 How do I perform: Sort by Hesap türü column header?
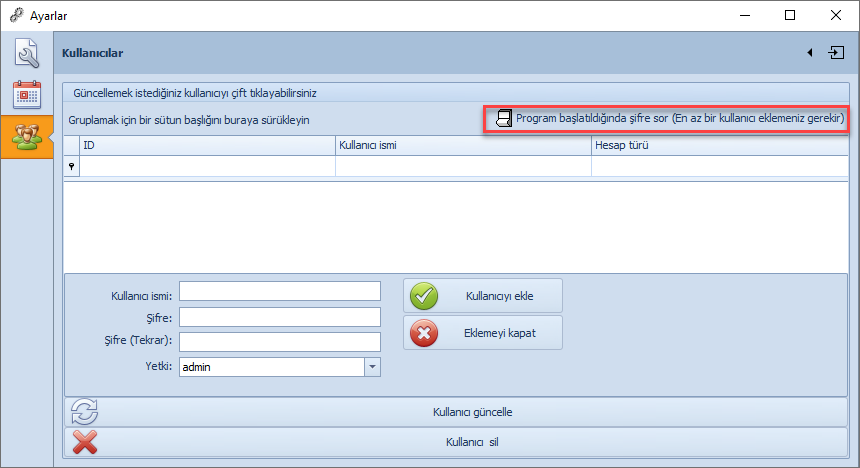coord(720,145)
